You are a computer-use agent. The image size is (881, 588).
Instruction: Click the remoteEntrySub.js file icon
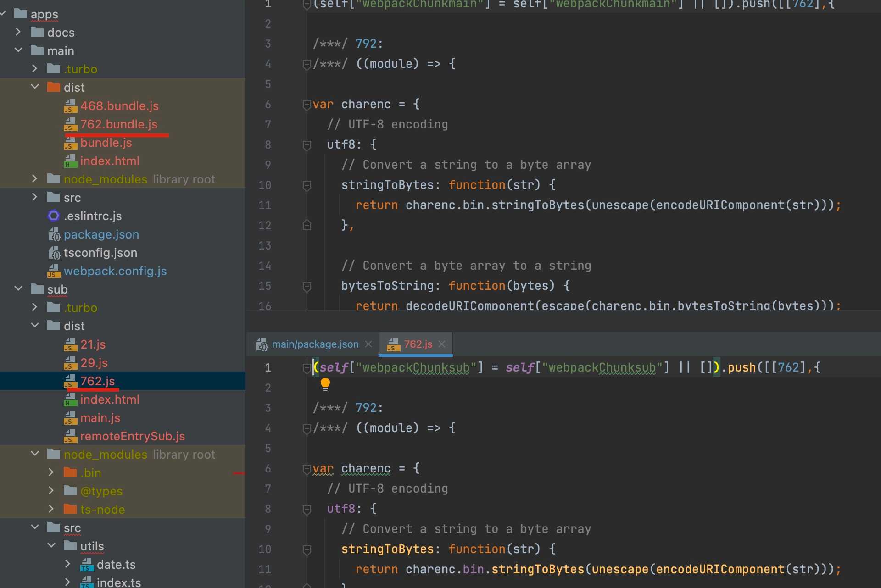(x=70, y=436)
